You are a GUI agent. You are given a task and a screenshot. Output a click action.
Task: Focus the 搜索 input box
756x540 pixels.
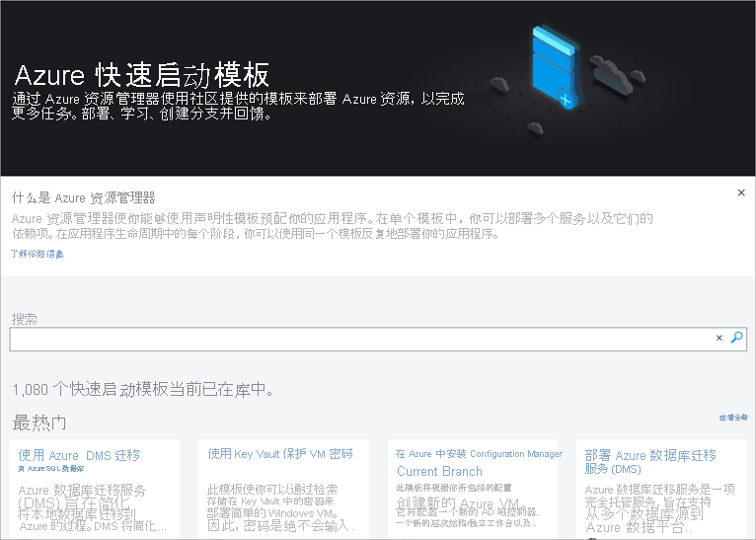(x=378, y=339)
